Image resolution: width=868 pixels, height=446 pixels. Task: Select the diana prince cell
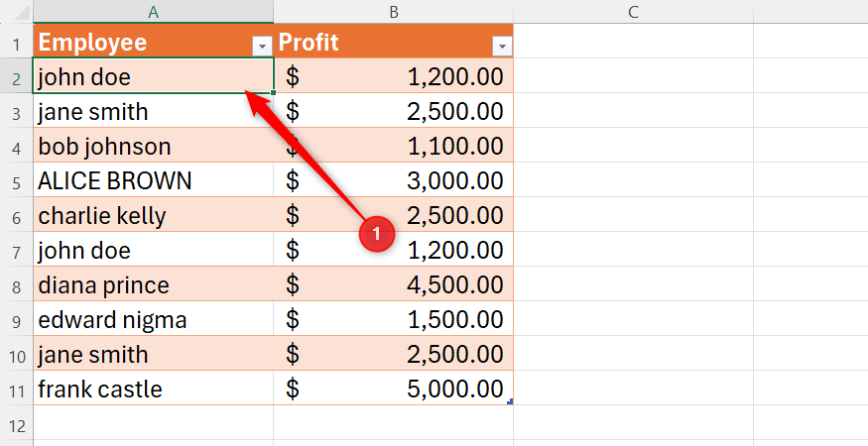(154, 284)
